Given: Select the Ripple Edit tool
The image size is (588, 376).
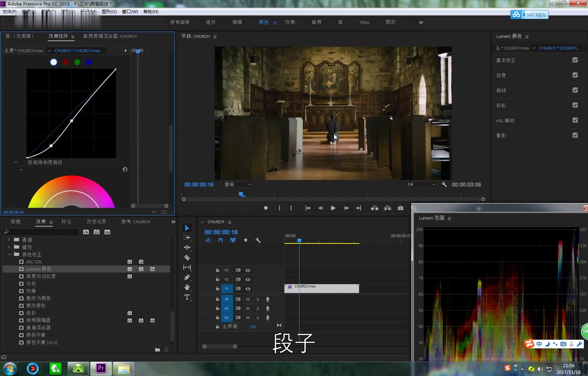Looking at the screenshot, I should [187, 247].
